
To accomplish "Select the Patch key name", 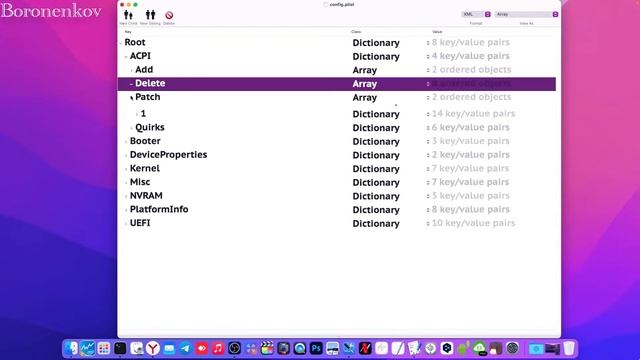I will (x=148, y=97).
